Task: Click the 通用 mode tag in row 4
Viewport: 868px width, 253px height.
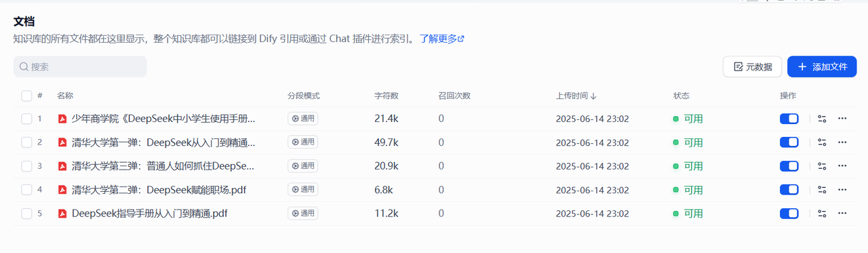Action: click(x=303, y=190)
